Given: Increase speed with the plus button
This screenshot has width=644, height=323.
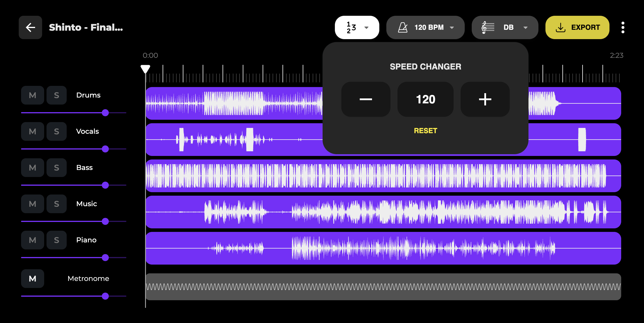Looking at the screenshot, I should (485, 99).
